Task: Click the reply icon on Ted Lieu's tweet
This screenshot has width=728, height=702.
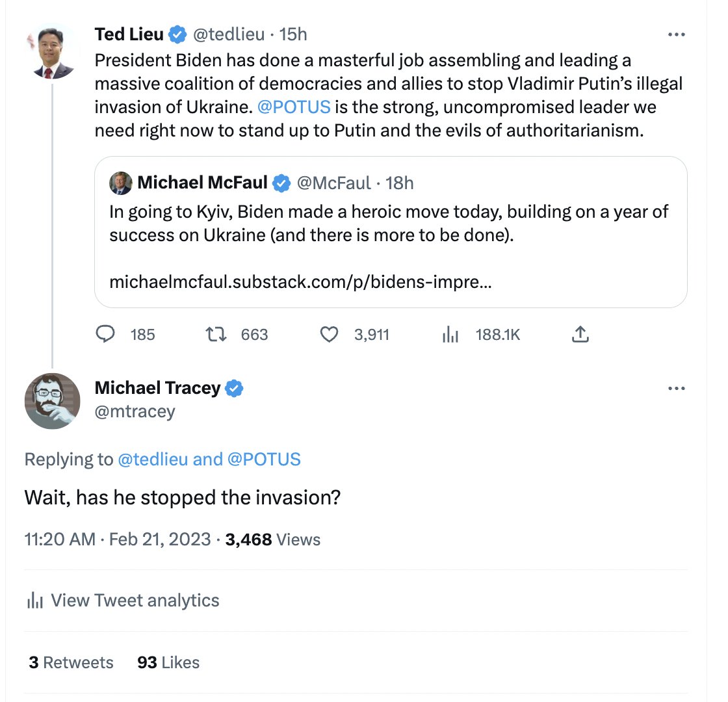Action: point(105,334)
